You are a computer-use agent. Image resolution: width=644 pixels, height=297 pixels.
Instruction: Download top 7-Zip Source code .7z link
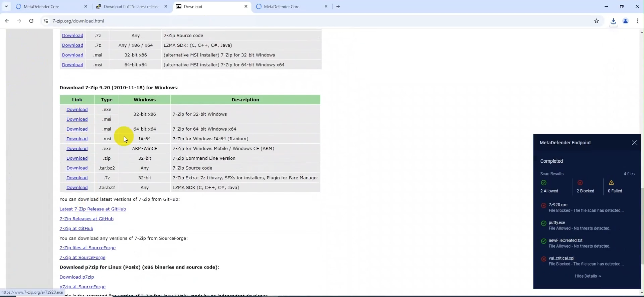[x=72, y=36]
